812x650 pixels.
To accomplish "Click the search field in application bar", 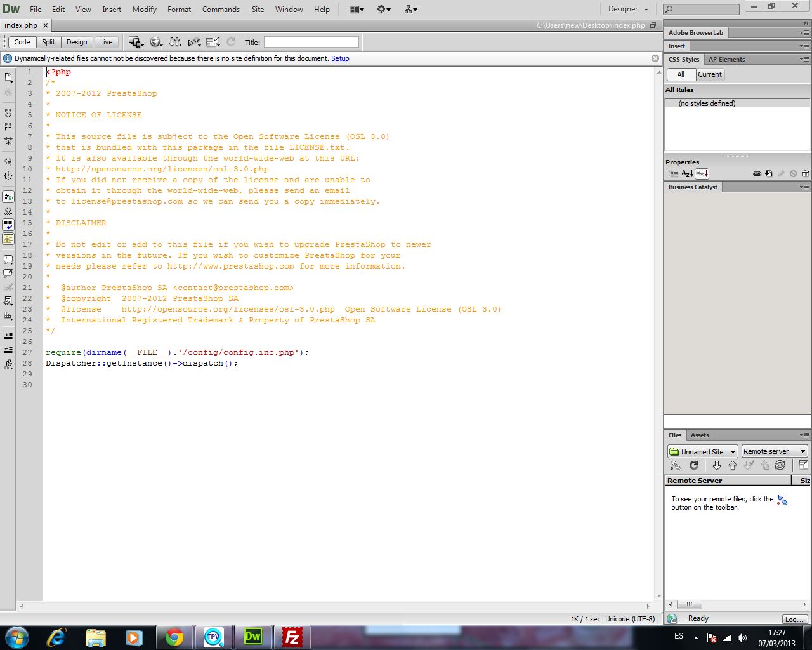I will [x=701, y=10].
